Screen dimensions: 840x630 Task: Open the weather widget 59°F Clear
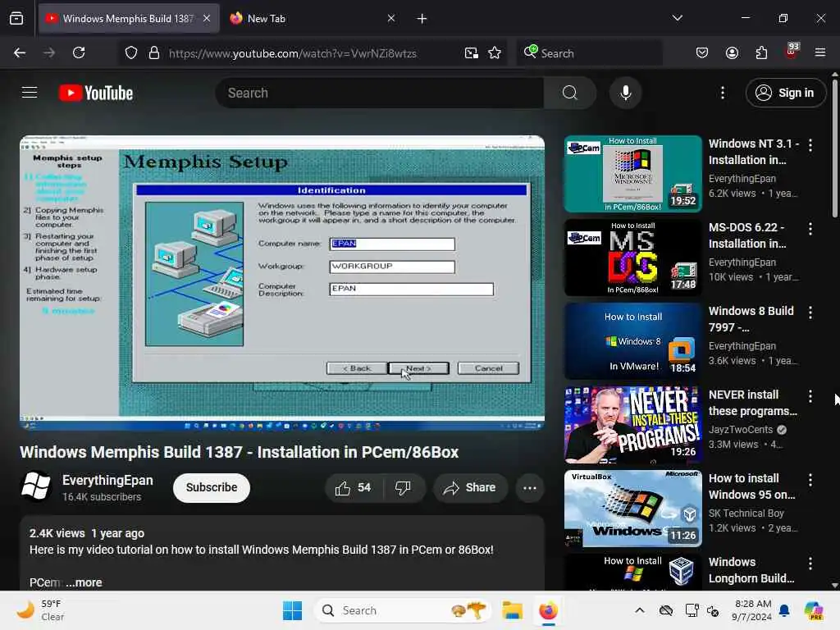pos(40,610)
